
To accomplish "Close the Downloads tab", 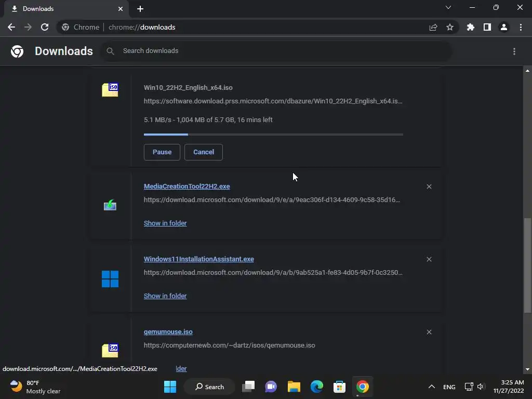I will [121, 9].
